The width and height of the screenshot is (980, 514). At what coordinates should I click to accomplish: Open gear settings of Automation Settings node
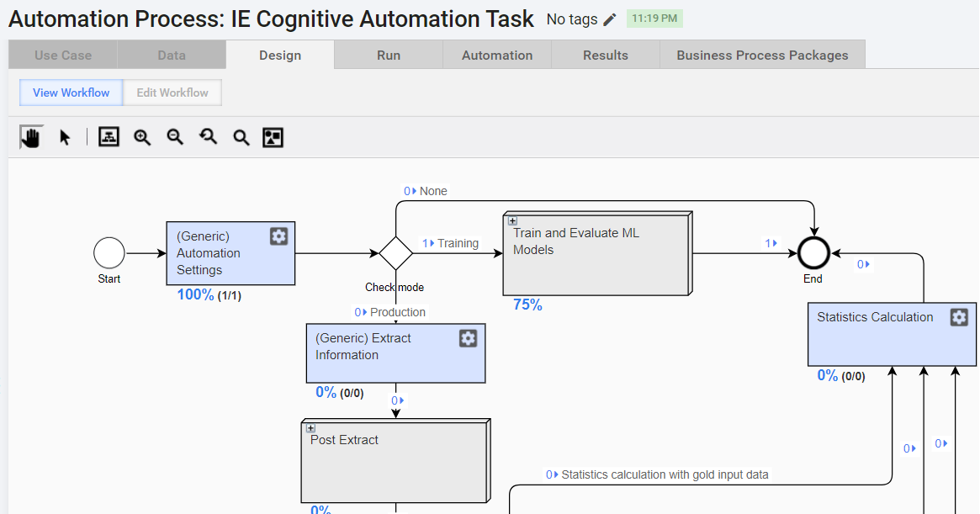click(x=278, y=236)
